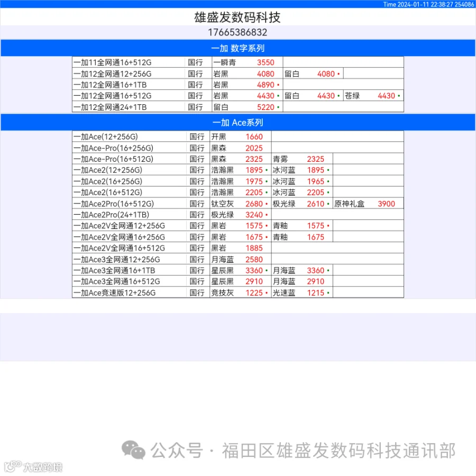Click 青雾 price 2325
Screen dimensions: 476x476
(316, 159)
